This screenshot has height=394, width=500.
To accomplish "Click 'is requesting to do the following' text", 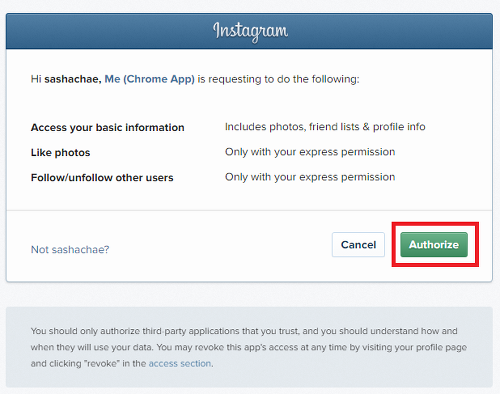I will point(279,79).
